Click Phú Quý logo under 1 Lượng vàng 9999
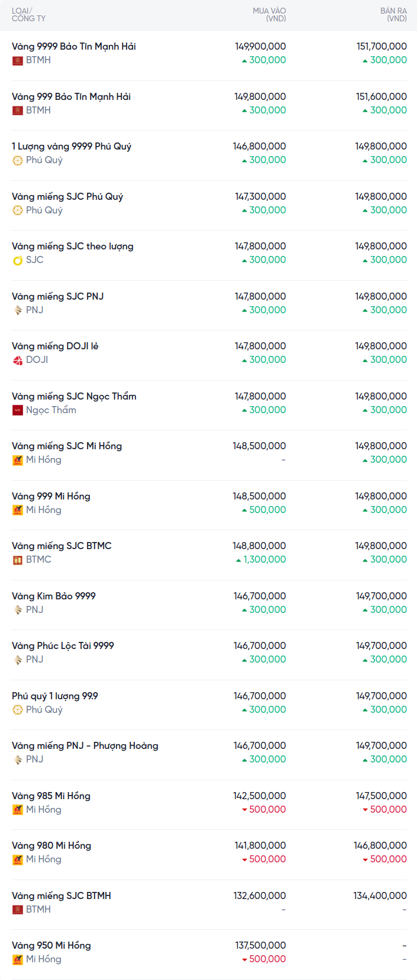This screenshot has width=417, height=980. coord(18,160)
